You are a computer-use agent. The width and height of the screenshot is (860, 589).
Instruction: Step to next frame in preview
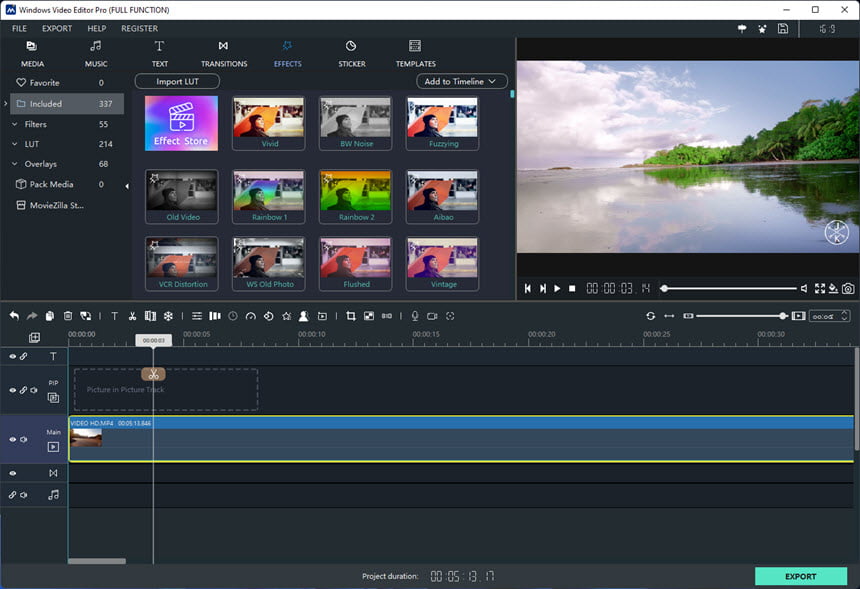[542, 288]
